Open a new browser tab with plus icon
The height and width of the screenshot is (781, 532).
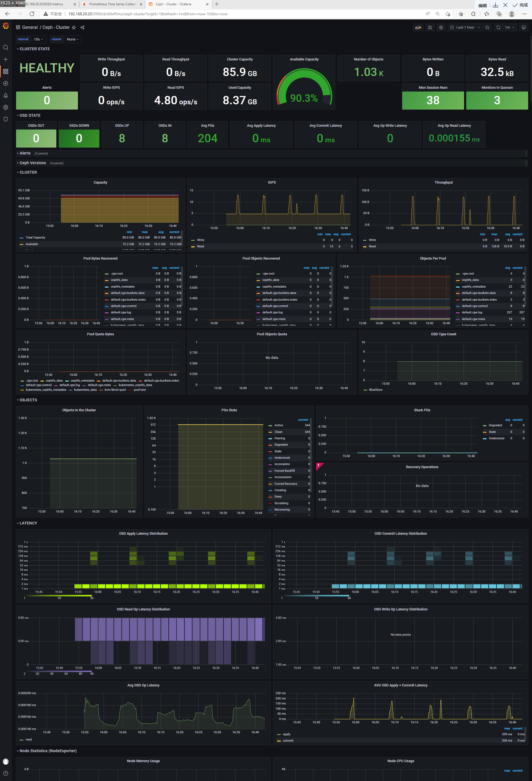[x=217, y=4]
